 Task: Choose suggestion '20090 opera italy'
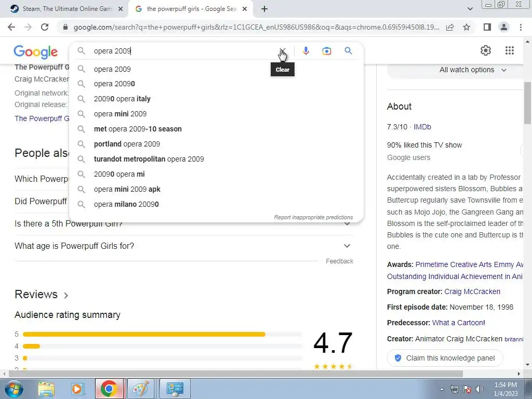point(216,99)
